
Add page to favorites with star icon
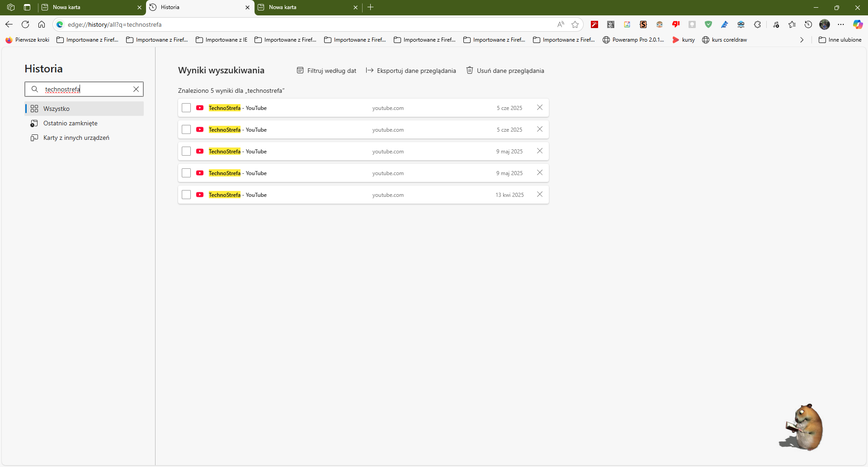click(575, 24)
